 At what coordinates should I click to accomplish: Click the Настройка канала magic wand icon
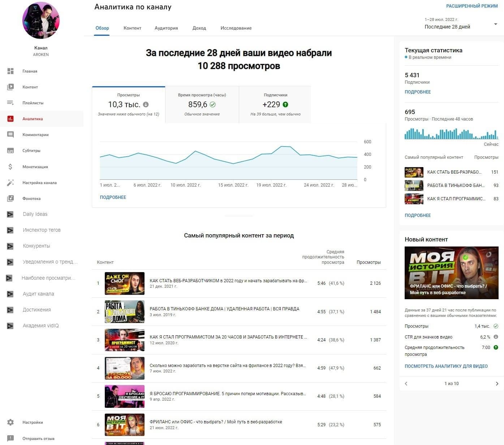coord(10,183)
